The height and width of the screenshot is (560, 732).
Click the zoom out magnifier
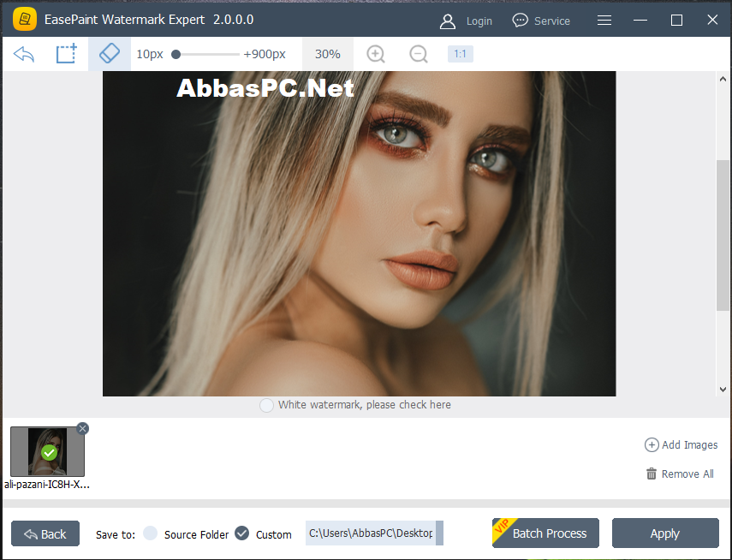pos(419,54)
